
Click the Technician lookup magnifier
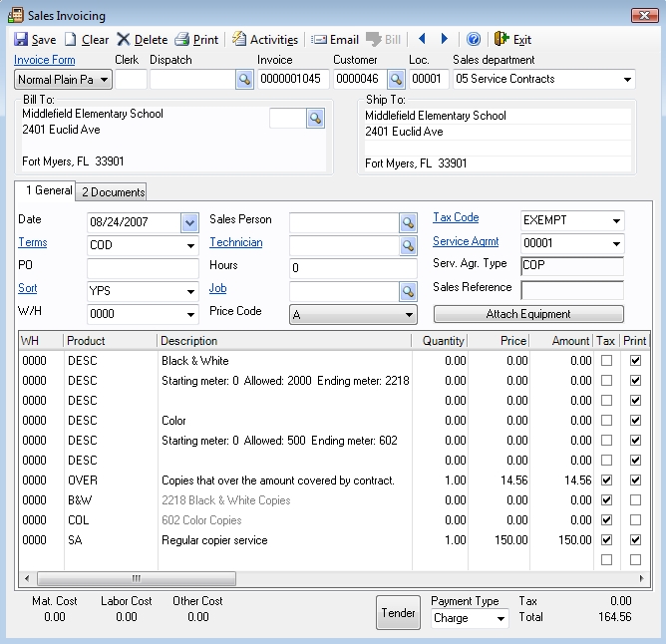click(x=408, y=245)
